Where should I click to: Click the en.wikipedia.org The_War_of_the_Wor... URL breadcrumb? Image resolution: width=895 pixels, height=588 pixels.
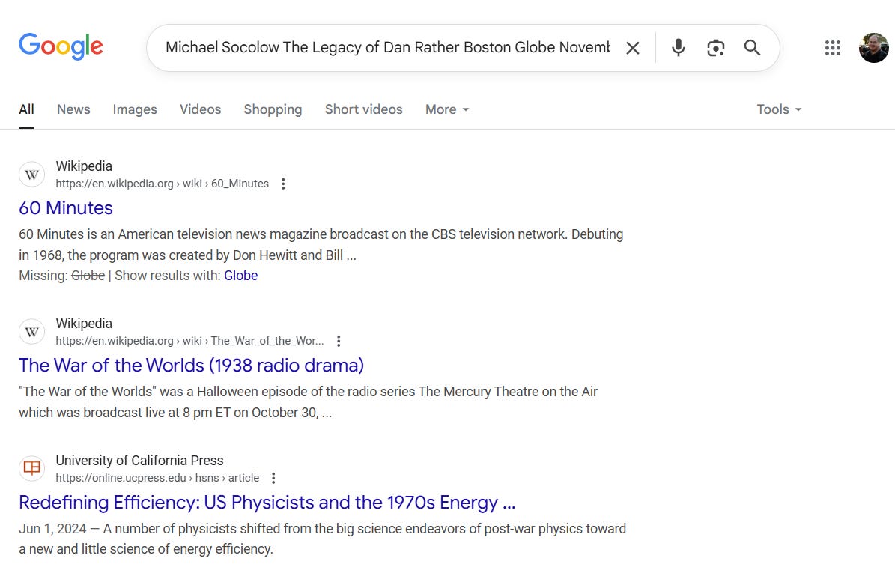point(189,341)
